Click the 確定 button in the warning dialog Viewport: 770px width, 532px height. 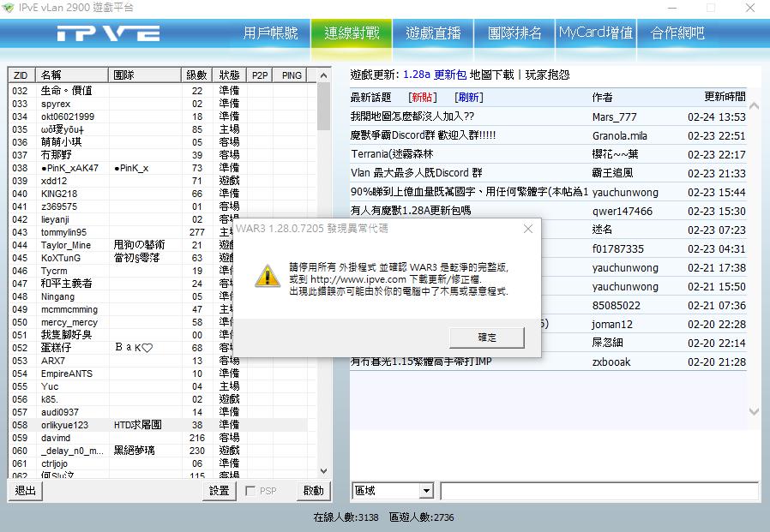(x=487, y=338)
